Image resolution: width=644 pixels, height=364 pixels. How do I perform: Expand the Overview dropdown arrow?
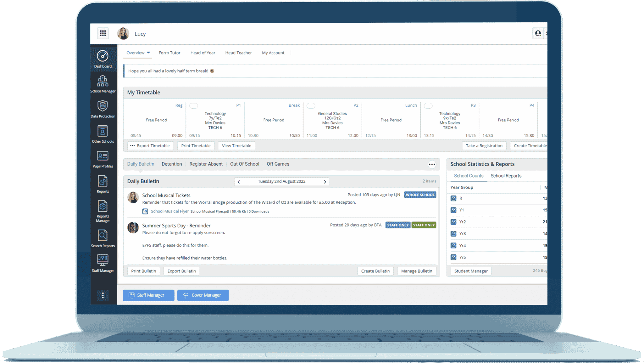tap(148, 53)
